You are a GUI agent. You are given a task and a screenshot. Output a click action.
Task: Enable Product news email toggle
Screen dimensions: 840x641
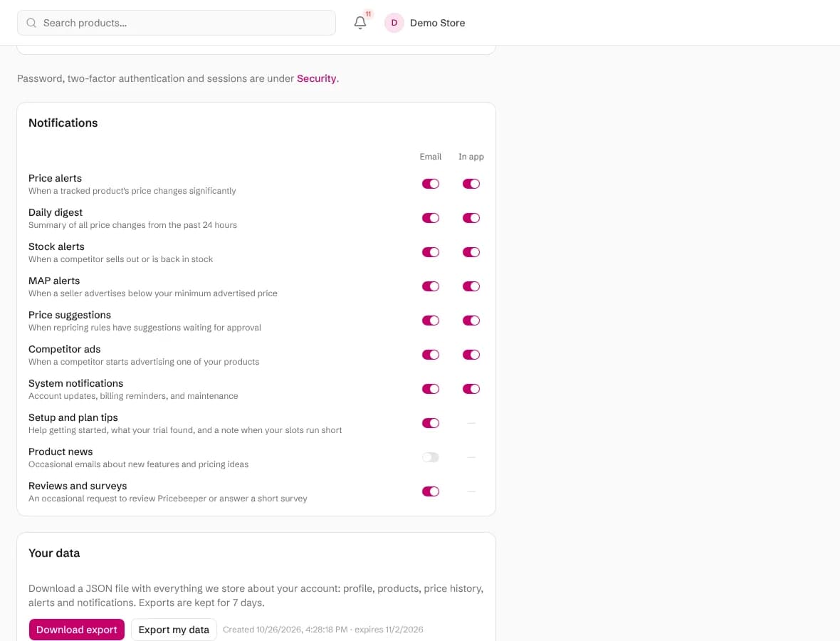430,457
